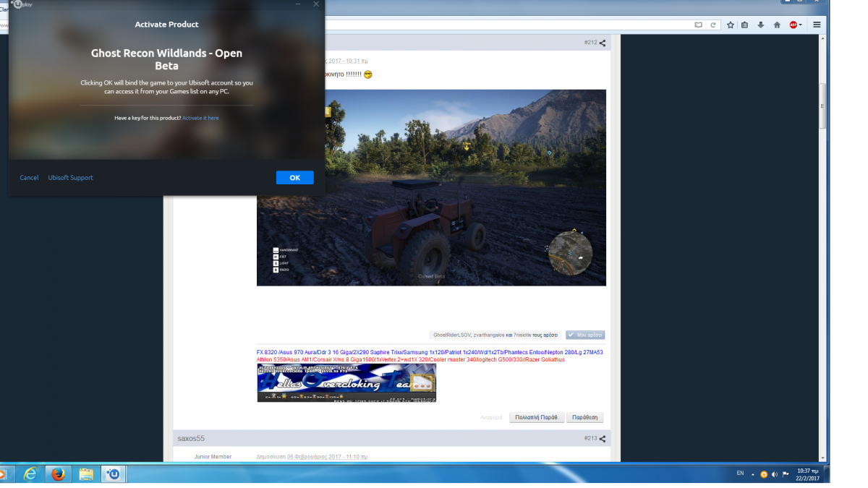Click the 'Παράθεση' quote button
This screenshot has height=488, width=868.
coord(584,418)
